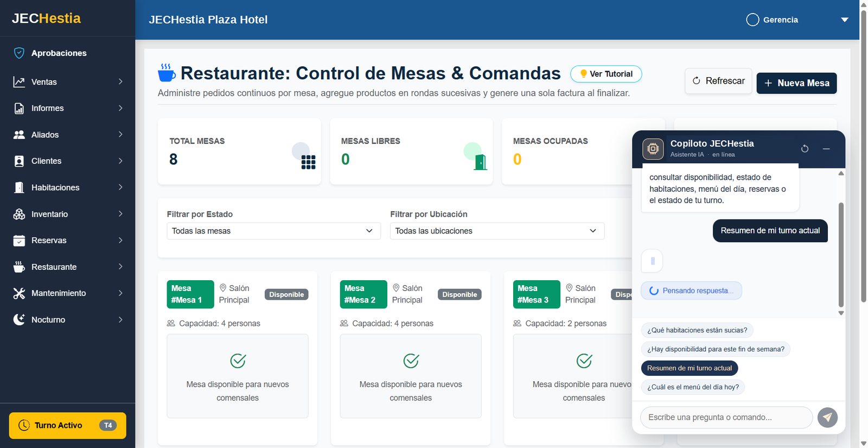This screenshot has height=448, width=868.
Task: Click Mesa 2 available checkmark icon
Action: pos(411,361)
